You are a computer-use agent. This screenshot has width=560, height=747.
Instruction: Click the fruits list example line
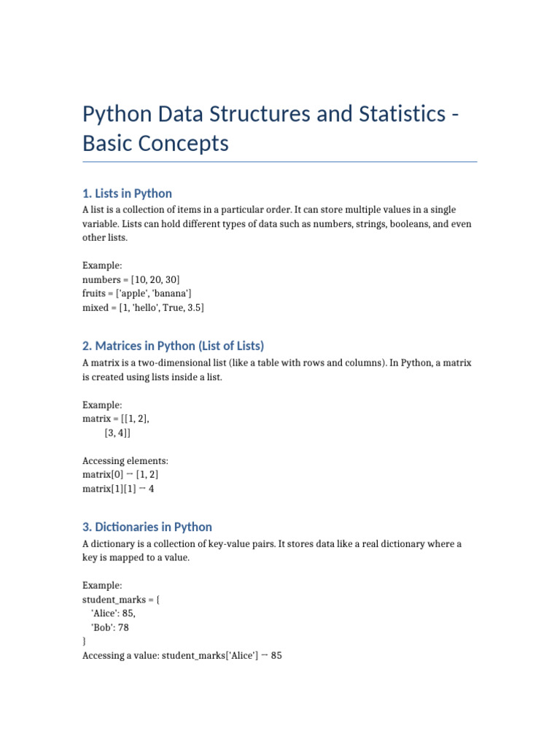point(136,293)
